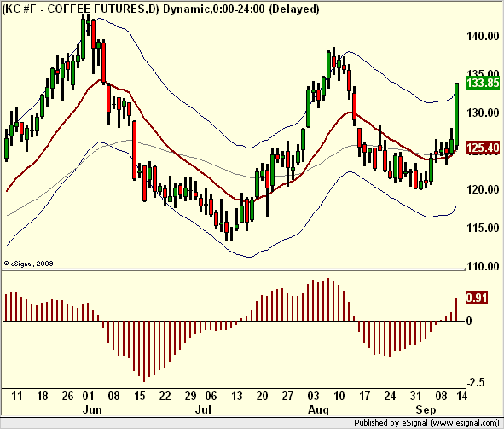Click the date label 03 on time axis

click(x=313, y=396)
